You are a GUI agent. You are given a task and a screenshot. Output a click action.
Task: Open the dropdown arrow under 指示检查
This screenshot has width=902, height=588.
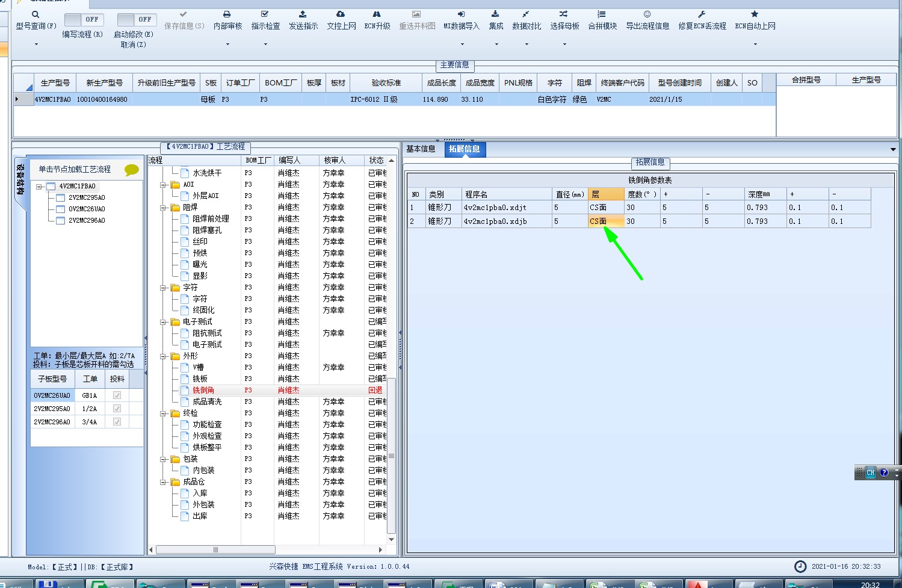[265, 44]
